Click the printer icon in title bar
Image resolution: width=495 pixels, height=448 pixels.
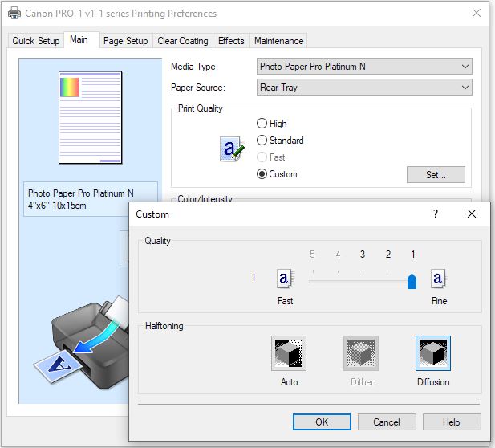[x=14, y=14]
